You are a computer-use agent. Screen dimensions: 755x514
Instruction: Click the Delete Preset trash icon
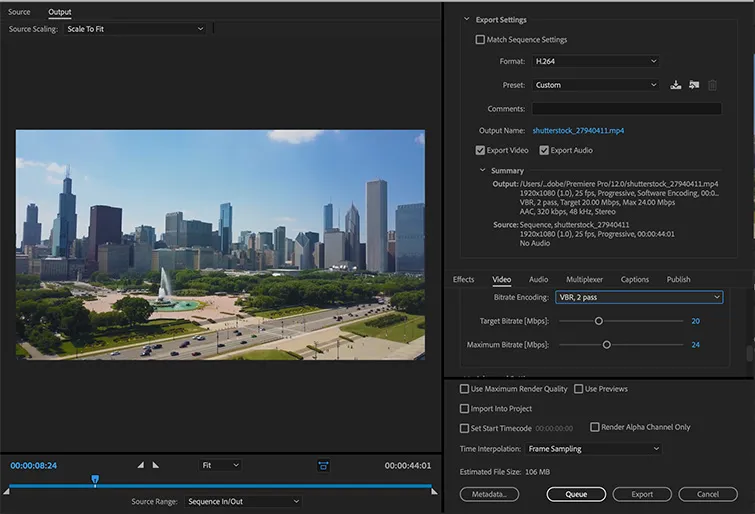click(x=712, y=86)
